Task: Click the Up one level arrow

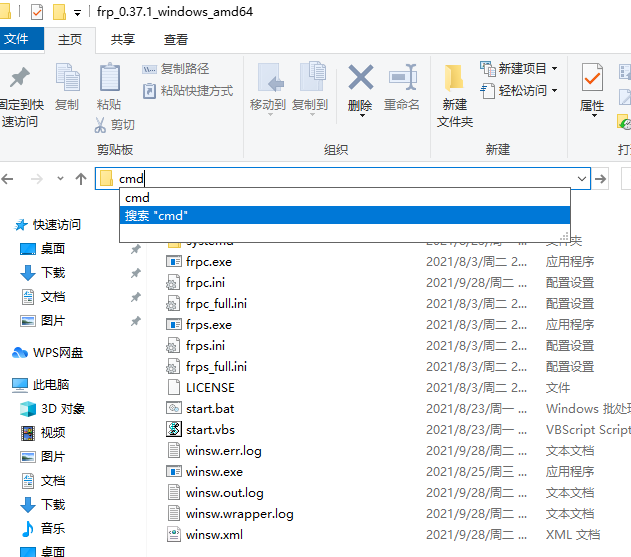Action: [x=81, y=179]
